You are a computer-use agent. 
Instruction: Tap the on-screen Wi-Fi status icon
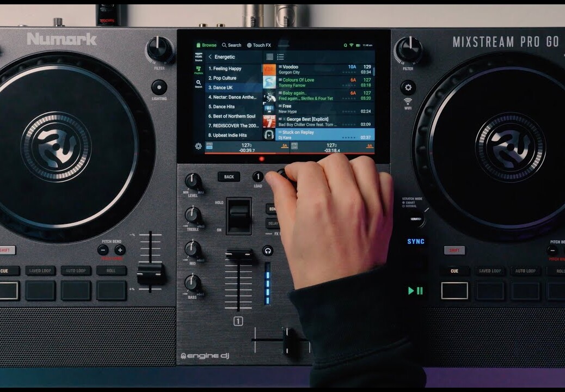(351, 45)
